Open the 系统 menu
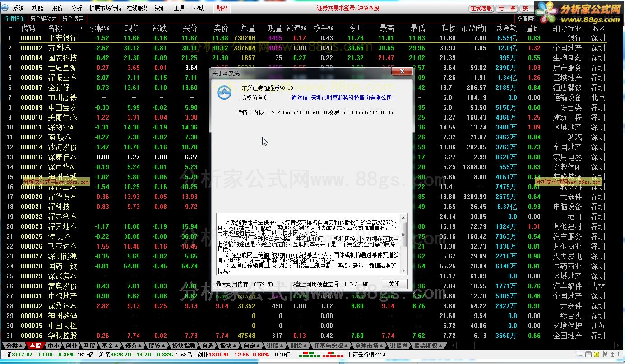Viewport: 625px width, 364px height. pos(19,8)
